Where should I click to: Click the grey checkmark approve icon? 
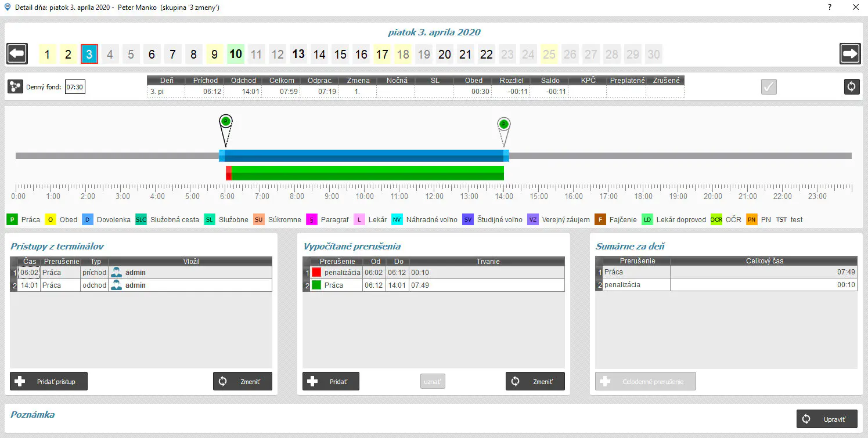tap(769, 86)
